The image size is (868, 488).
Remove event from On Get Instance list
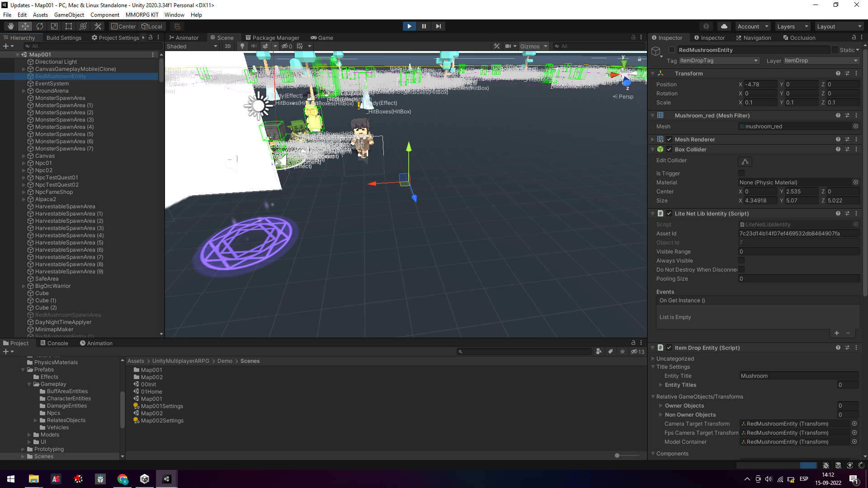848,333
